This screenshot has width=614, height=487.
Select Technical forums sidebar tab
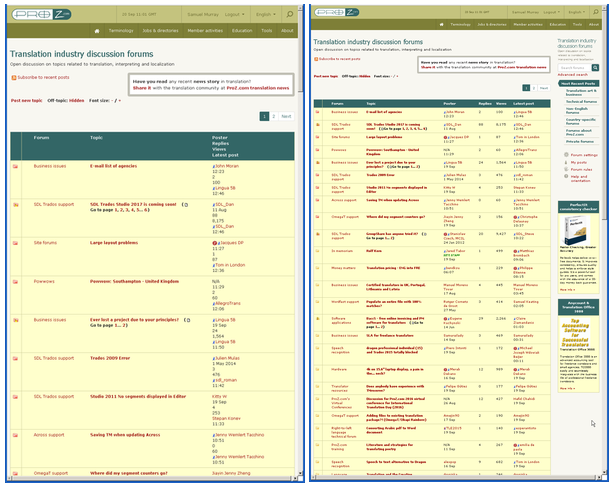581,101
